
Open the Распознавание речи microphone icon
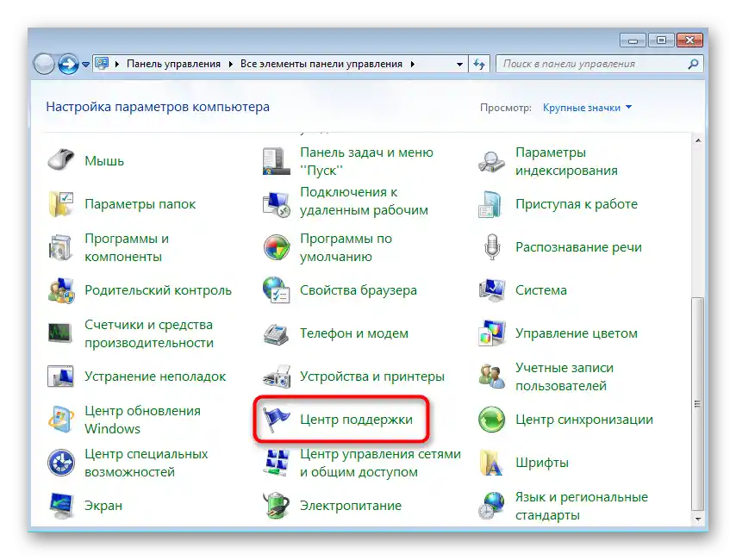point(491,247)
